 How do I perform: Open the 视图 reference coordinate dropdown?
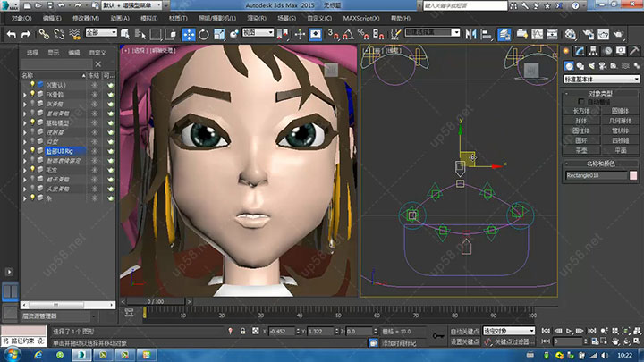[x=258, y=32]
